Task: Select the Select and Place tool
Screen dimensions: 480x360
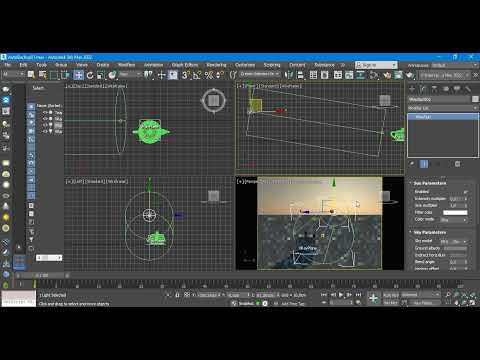Action: point(113,75)
